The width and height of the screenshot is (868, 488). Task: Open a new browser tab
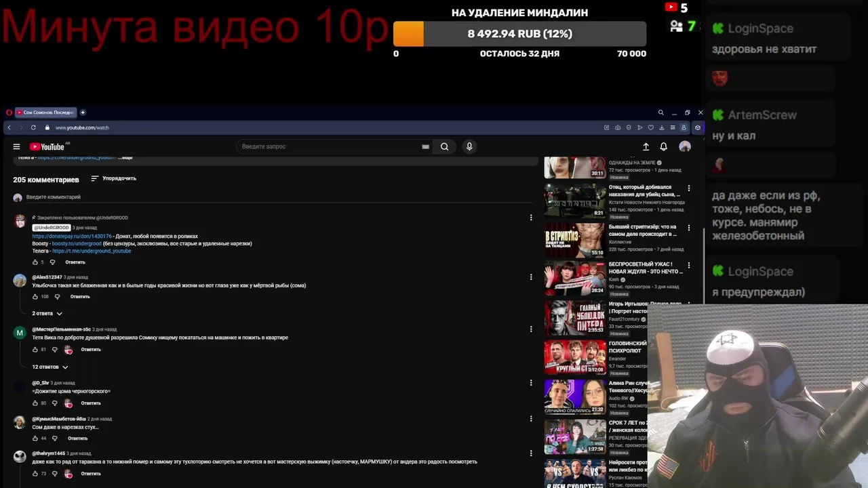click(x=83, y=113)
